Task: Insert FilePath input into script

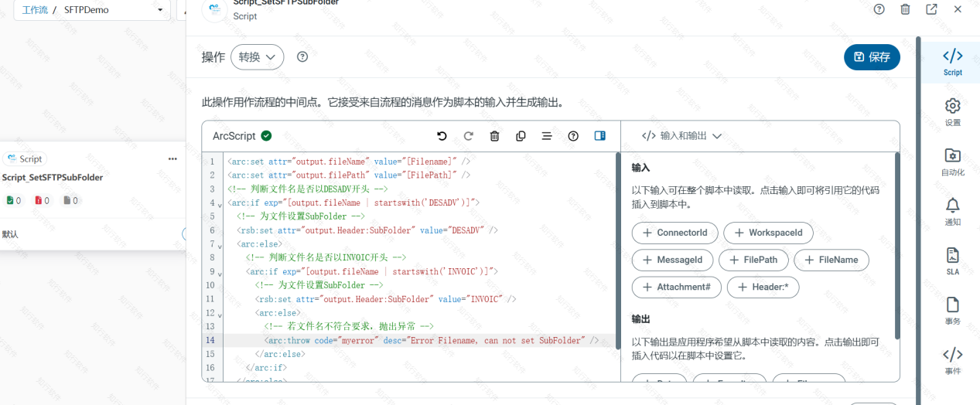Action: pos(753,260)
